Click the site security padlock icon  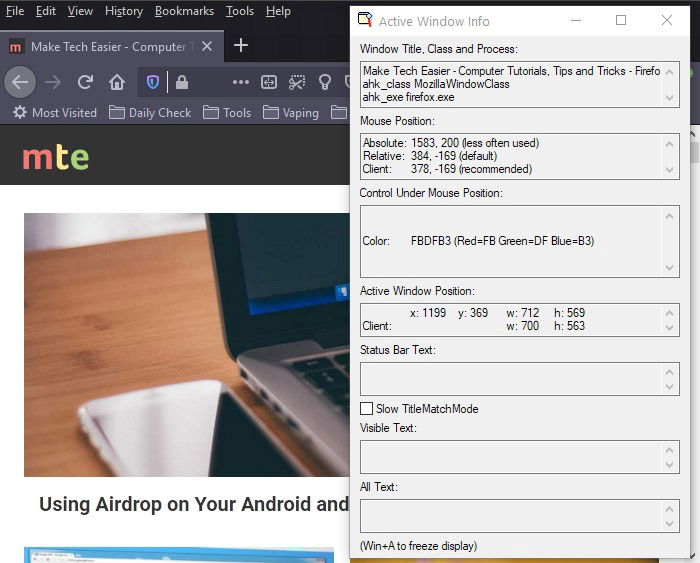point(181,82)
